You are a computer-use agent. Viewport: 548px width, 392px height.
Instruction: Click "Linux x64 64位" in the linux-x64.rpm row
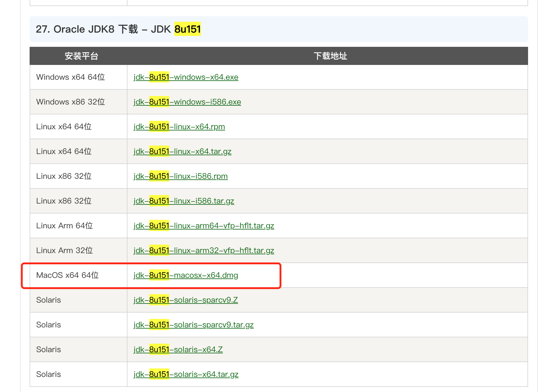(x=64, y=127)
